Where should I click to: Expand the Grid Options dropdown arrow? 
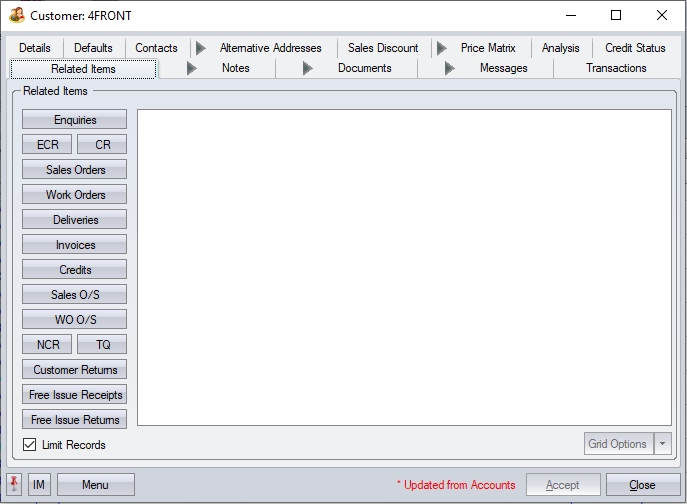click(662, 444)
